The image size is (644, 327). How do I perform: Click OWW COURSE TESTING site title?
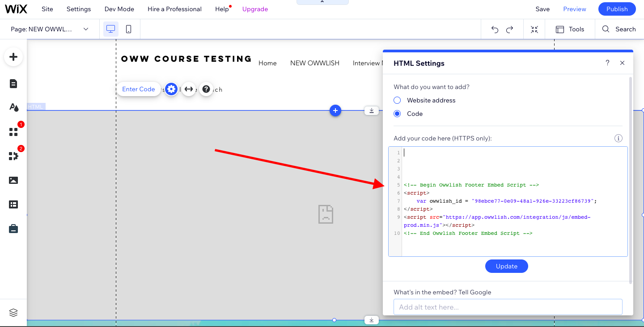186,59
